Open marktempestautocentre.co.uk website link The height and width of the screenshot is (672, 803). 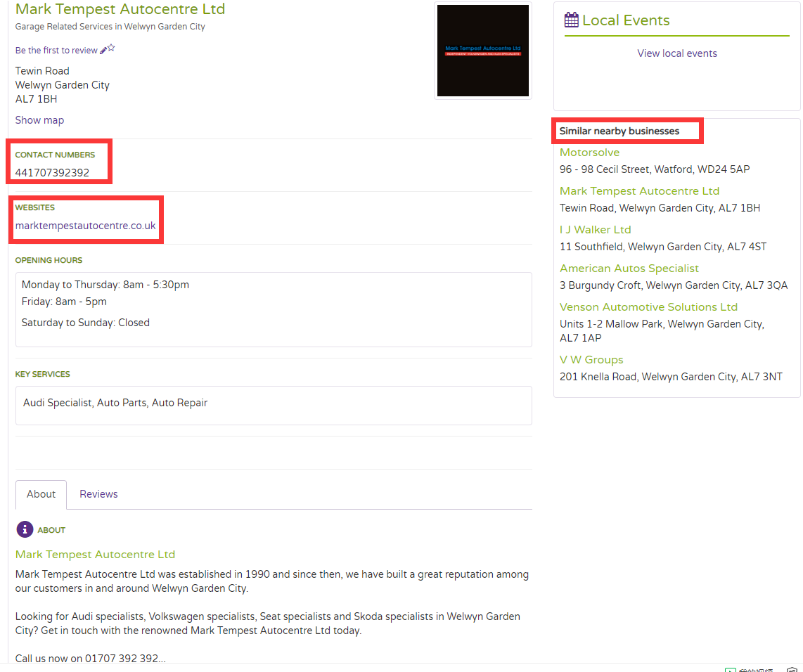[86, 225]
